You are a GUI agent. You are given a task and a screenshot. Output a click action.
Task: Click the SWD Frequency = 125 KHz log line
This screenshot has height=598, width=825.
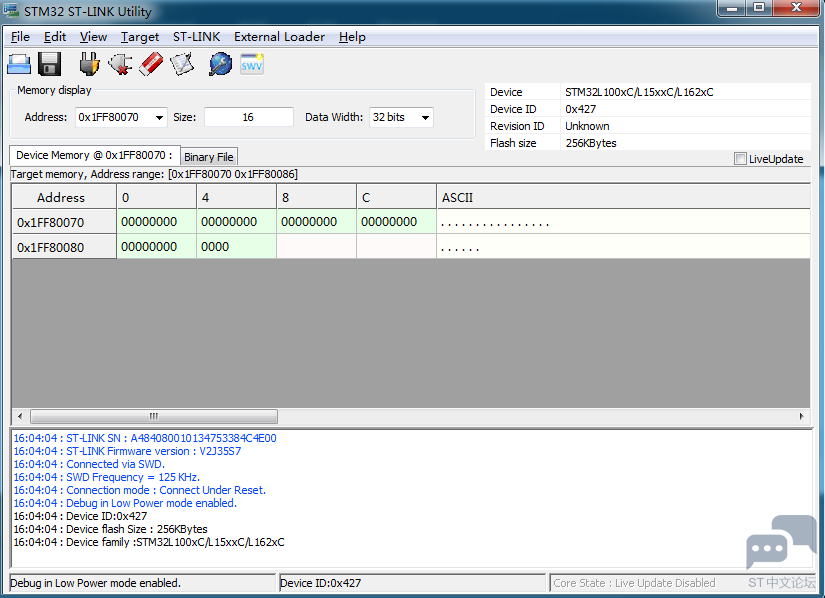[106, 478]
